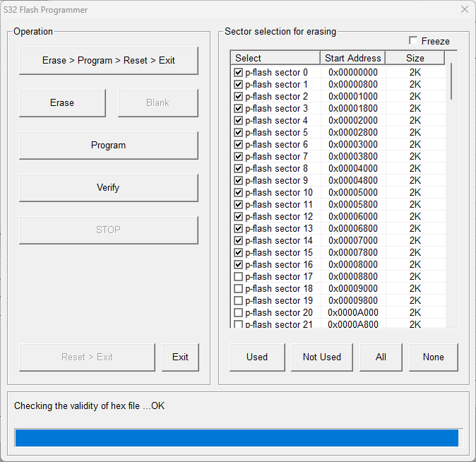Click the Erase > Program > Reset > Exit button
The image size is (476, 462).
[x=108, y=61]
